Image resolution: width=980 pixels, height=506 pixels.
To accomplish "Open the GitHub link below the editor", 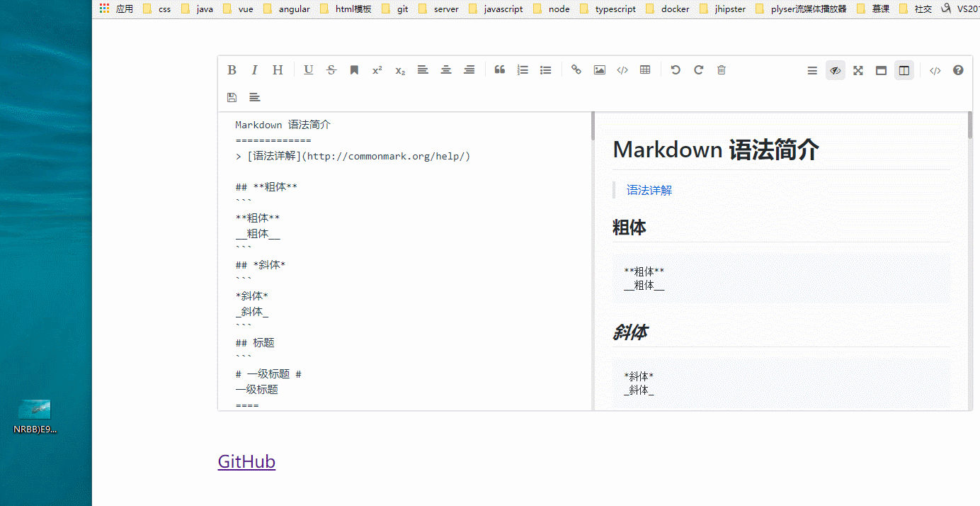I will point(246,461).
